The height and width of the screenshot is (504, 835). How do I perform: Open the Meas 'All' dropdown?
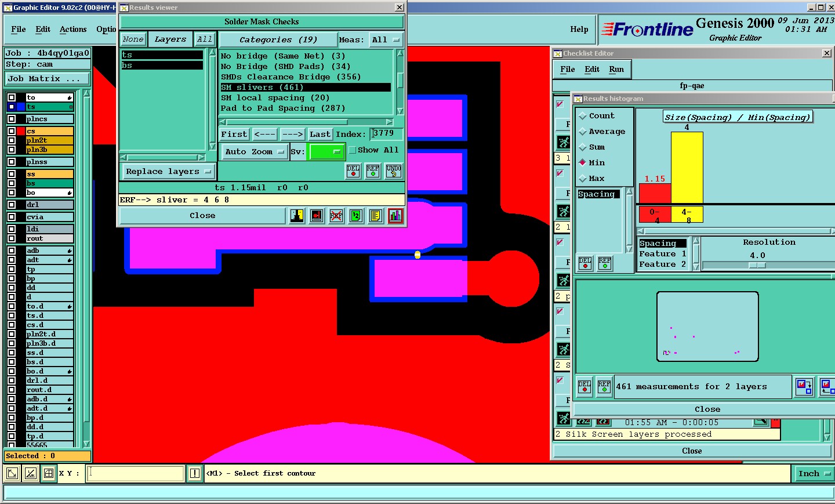click(386, 39)
